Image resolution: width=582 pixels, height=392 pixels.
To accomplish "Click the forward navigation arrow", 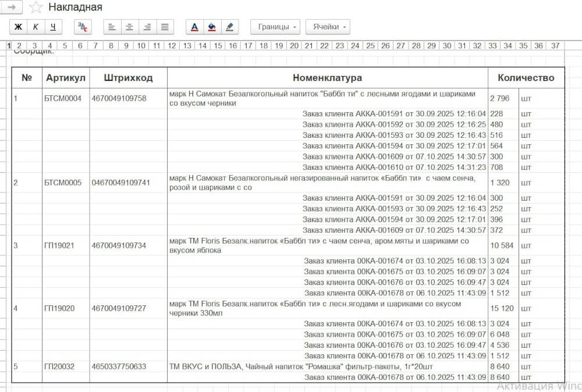I will (x=12, y=7).
